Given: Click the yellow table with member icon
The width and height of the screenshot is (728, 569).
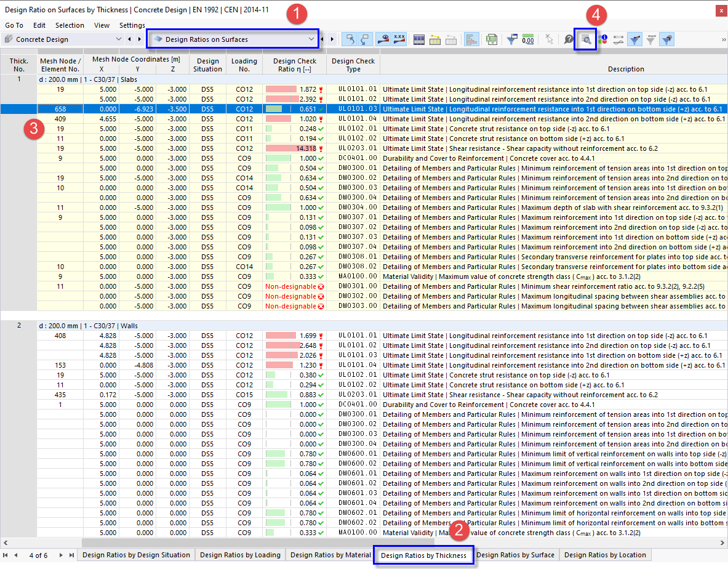Looking at the screenshot, I should [x=435, y=40].
